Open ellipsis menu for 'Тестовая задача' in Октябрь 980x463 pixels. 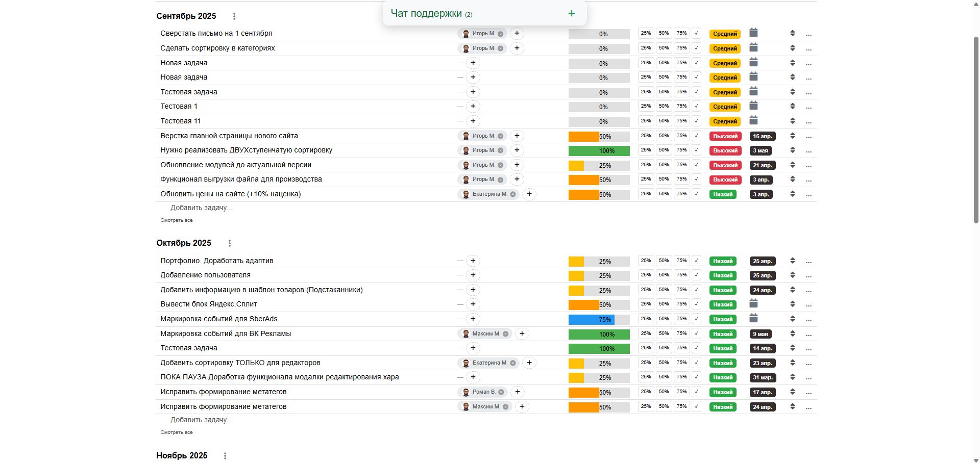[808, 349]
